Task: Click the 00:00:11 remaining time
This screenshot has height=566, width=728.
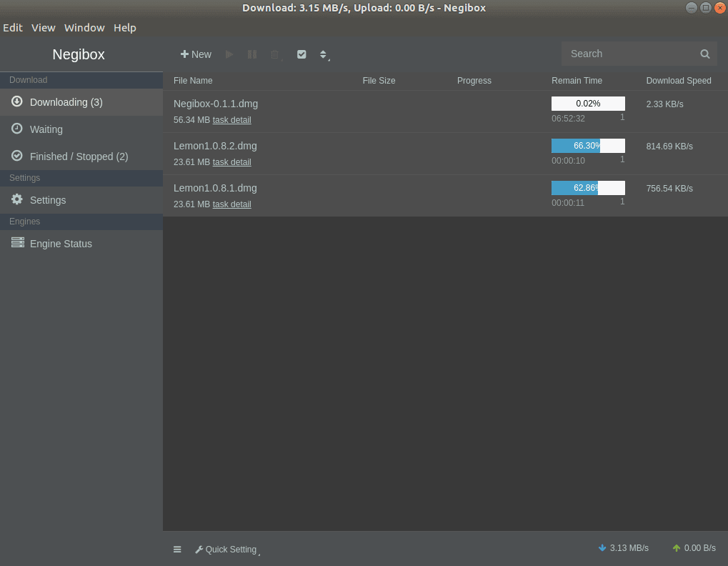Action: pyautogui.click(x=568, y=203)
